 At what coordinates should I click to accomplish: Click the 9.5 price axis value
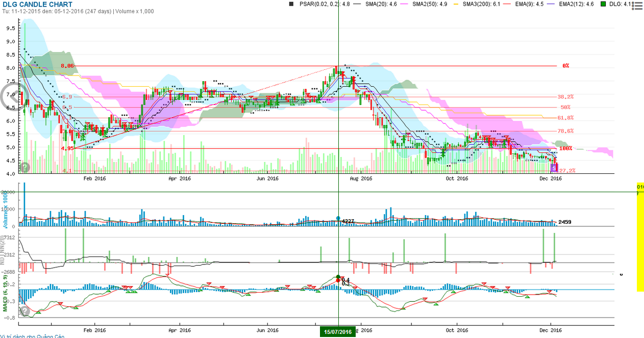coord(11,29)
